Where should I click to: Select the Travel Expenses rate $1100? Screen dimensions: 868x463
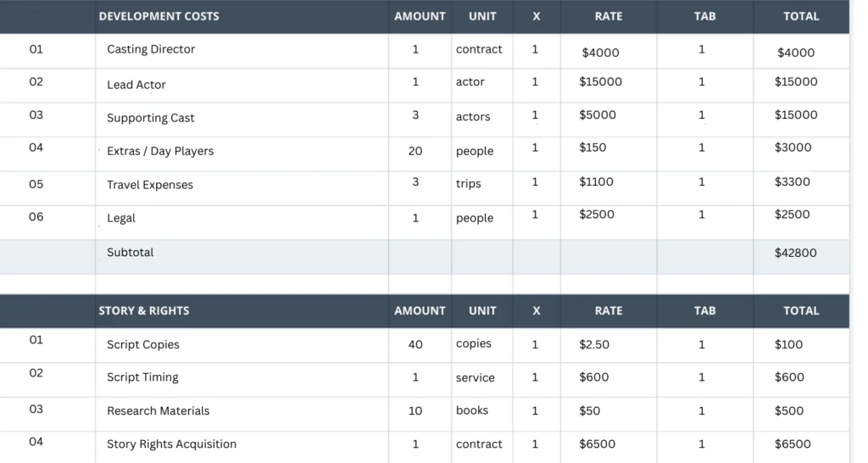pos(596,181)
